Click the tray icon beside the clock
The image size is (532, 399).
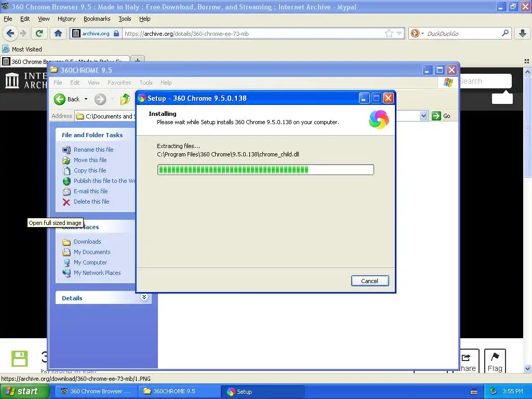(x=494, y=391)
